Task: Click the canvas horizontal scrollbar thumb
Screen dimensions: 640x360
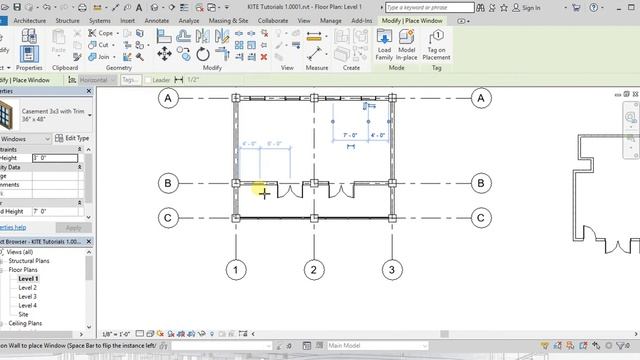Action: pyautogui.click(x=444, y=334)
